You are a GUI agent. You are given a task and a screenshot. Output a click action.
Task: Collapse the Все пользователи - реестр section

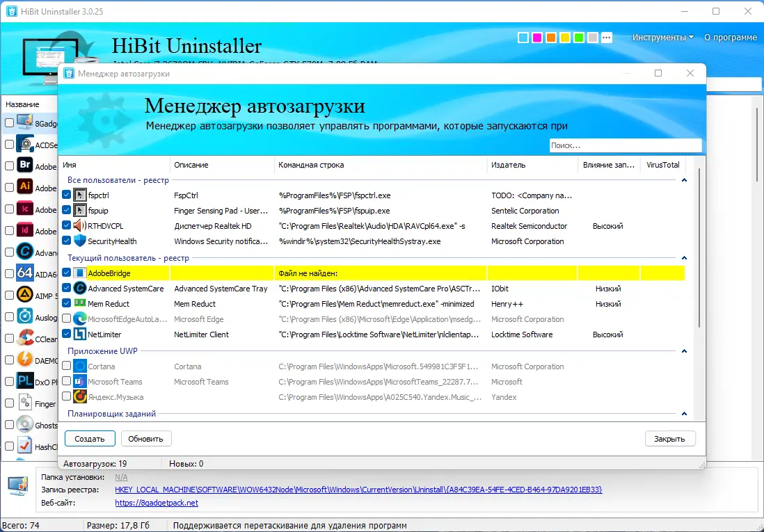click(x=683, y=179)
